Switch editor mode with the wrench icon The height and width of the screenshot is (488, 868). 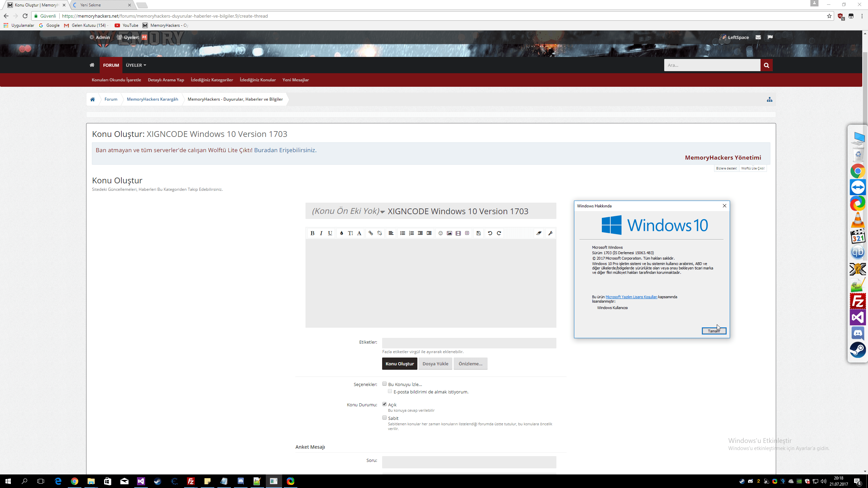[550, 233]
